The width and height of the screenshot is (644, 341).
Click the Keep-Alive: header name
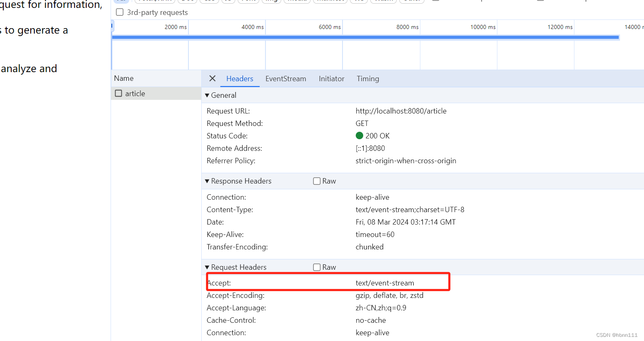[x=225, y=235]
